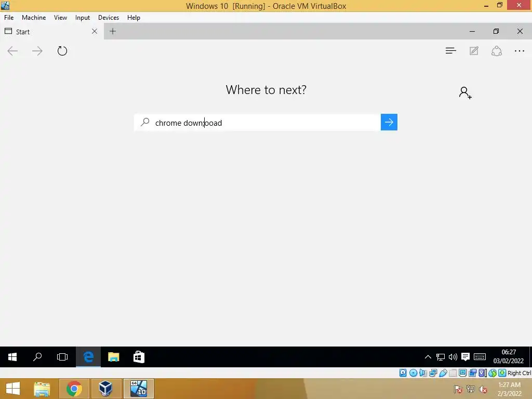Viewport: 532px width, 399px height.
Task: Open the VirtualBox View menu
Action: [60, 18]
